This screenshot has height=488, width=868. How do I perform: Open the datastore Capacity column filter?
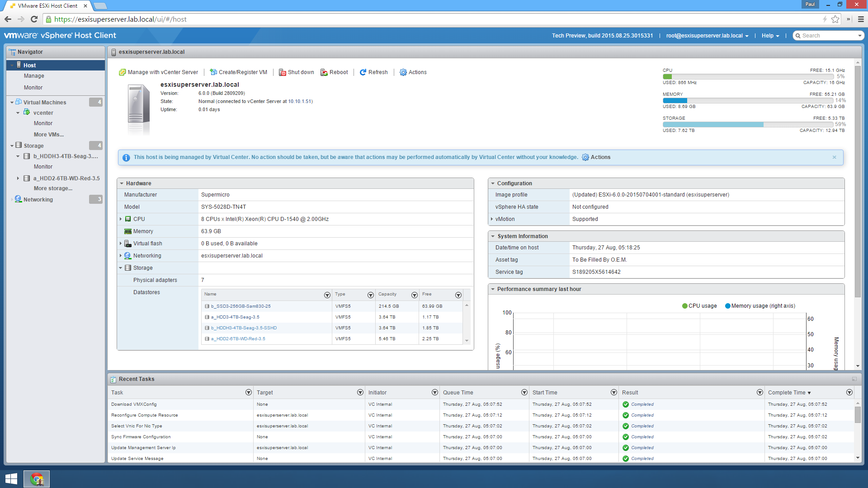(x=415, y=295)
